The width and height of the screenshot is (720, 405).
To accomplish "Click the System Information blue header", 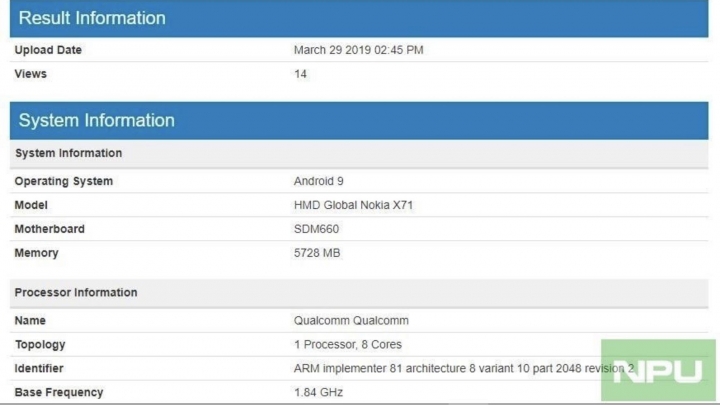I will tap(359, 121).
